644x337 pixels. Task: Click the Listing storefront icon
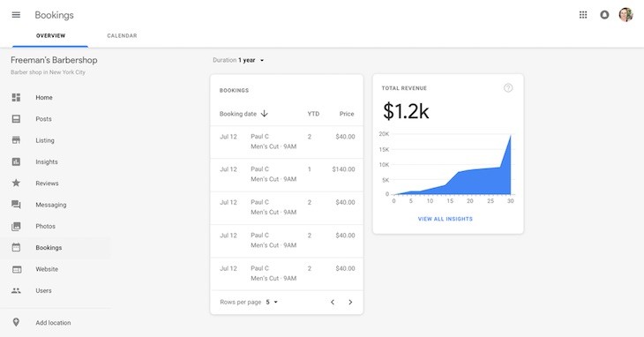click(x=16, y=140)
